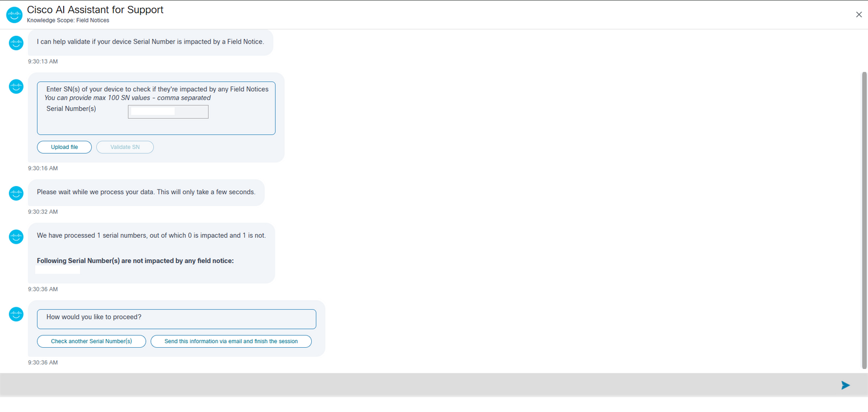Click the bold 'Following Serial Number(s) are not impacted' line
This screenshot has height=412, width=868.
[x=135, y=261]
